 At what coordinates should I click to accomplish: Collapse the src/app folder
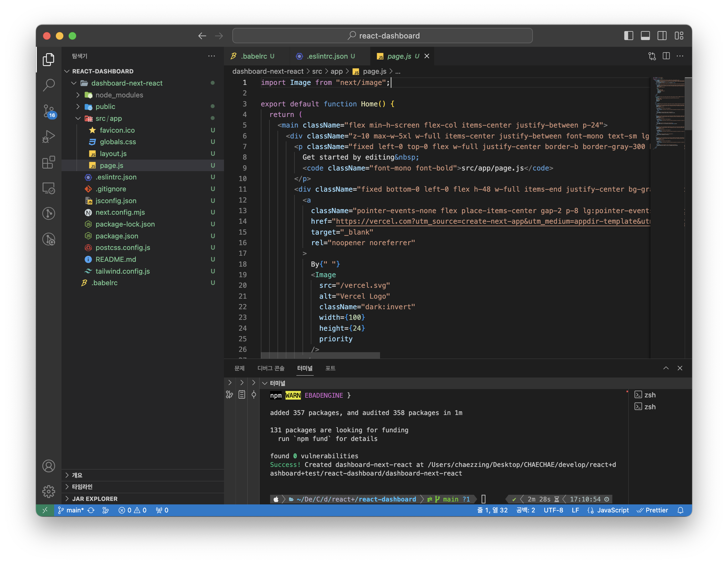pos(78,118)
